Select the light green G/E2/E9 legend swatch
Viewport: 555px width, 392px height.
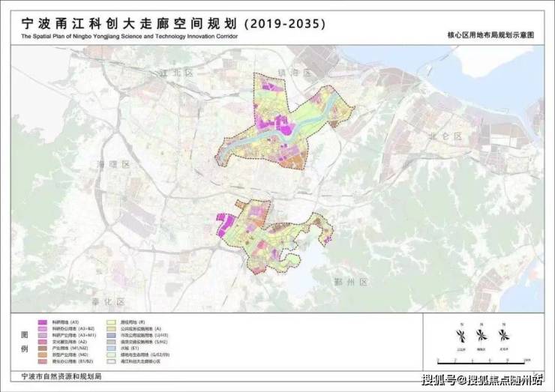(111, 355)
